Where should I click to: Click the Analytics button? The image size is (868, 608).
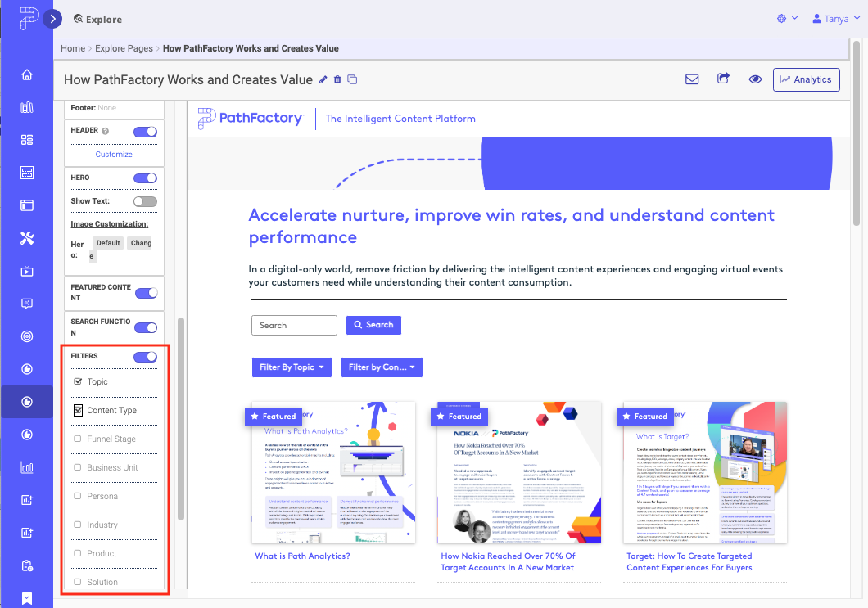point(806,79)
